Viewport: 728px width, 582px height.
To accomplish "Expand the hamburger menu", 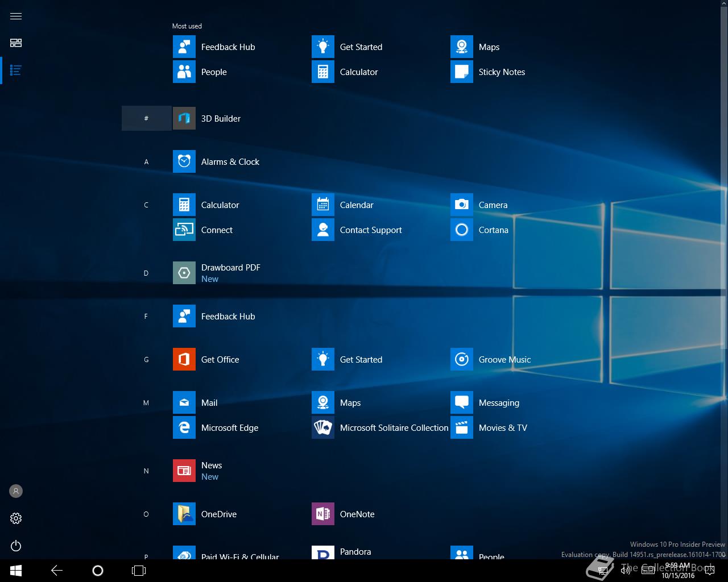I will 16,16.
